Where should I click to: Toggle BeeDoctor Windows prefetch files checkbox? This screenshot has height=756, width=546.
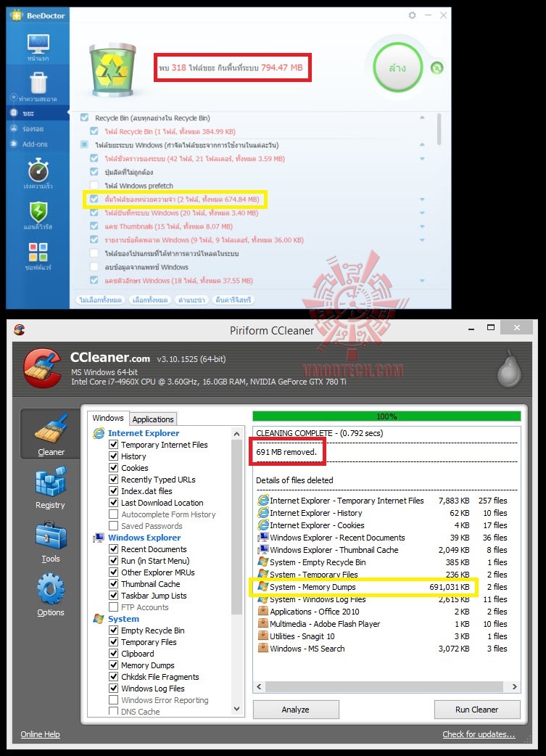(94, 185)
